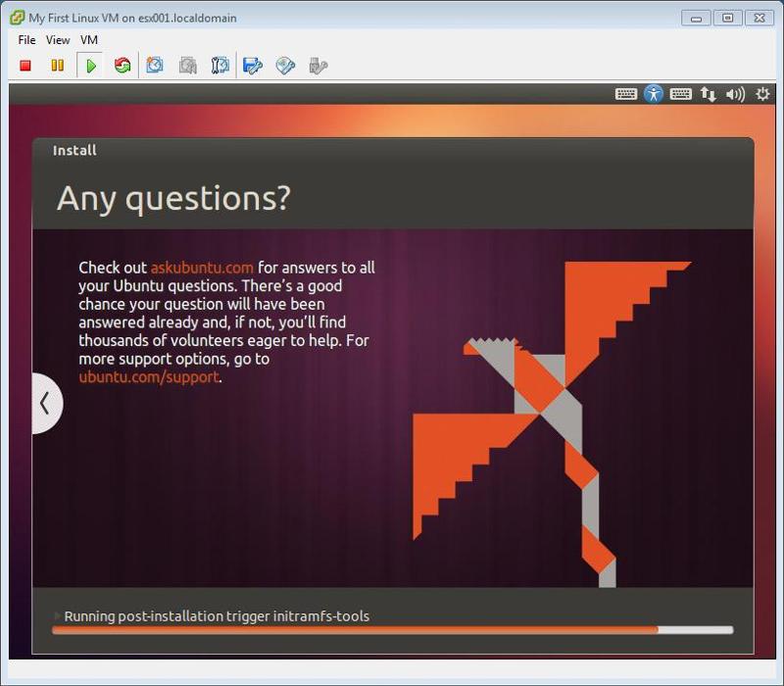This screenshot has height=686, width=784.
Task: Open the VM menu
Action: pyautogui.click(x=89, y=40)
